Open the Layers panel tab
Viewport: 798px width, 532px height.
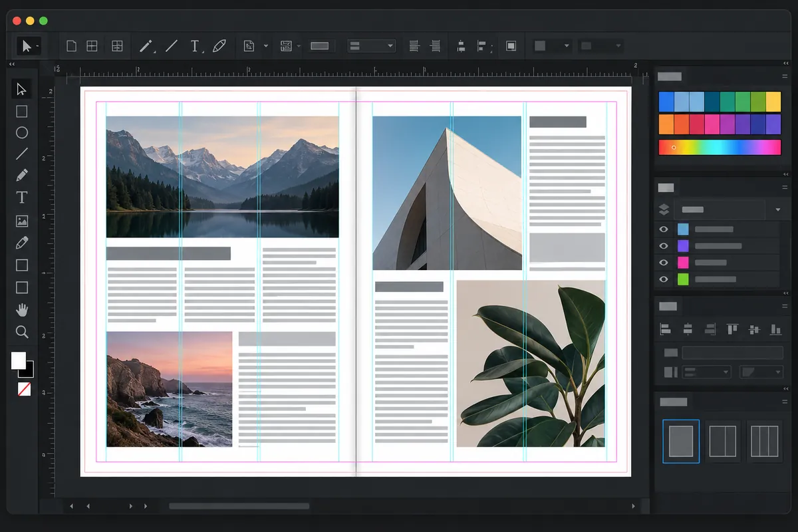tap(666, 188)
